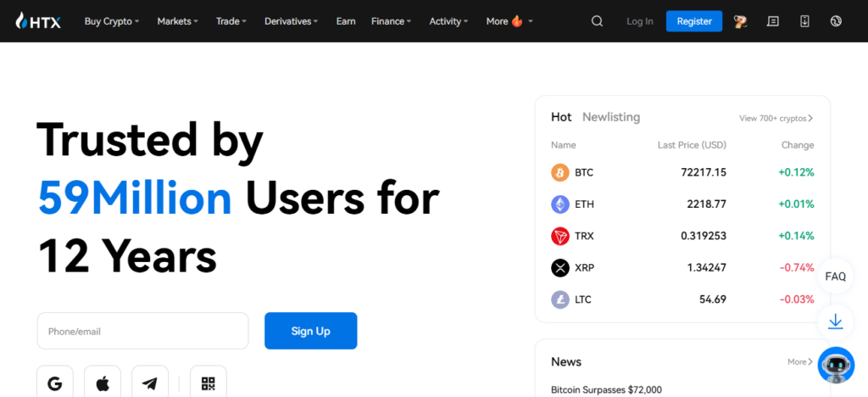The image size is (868, 397).
Task: Click More link in News section
Action: click(800, 361)
